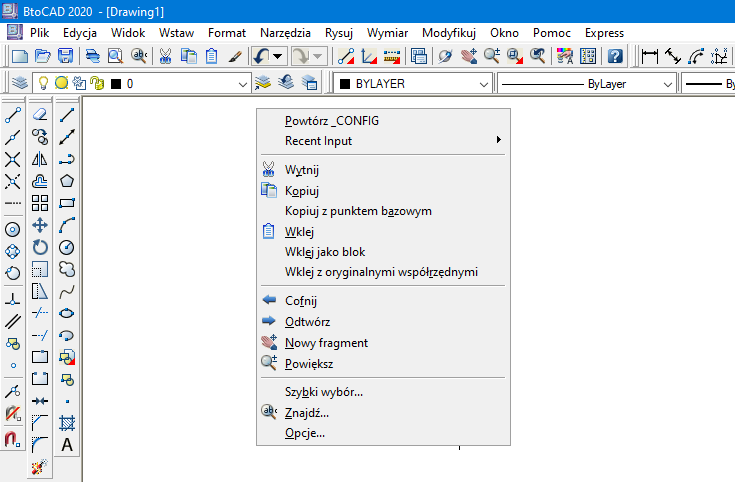
Task: Choose Wklej jako blok from context menu
Action: click(x=325, y=252)
